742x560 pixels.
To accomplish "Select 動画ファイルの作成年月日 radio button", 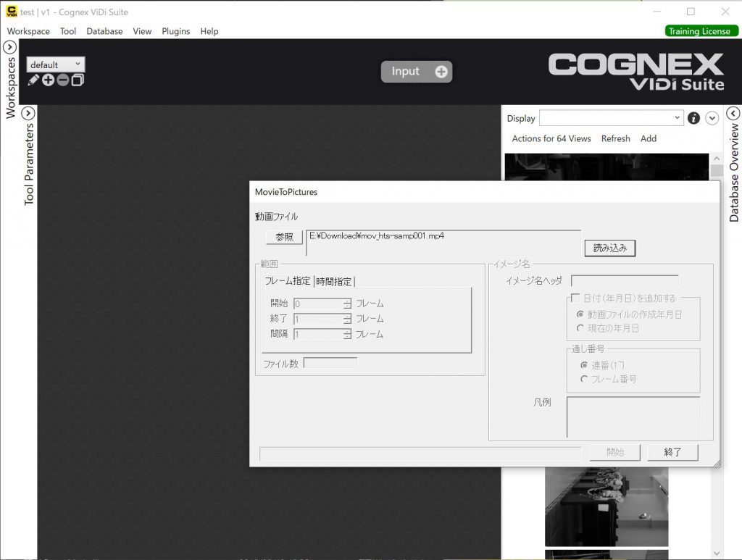I will coord(580,314).
